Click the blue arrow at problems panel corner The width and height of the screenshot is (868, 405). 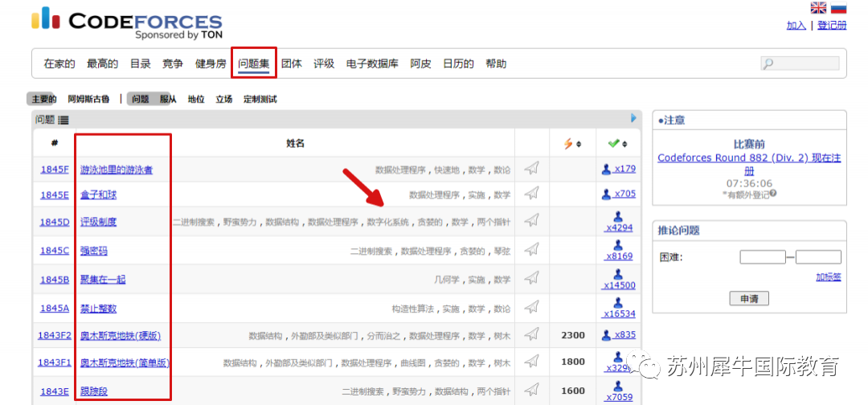(634, 118)
